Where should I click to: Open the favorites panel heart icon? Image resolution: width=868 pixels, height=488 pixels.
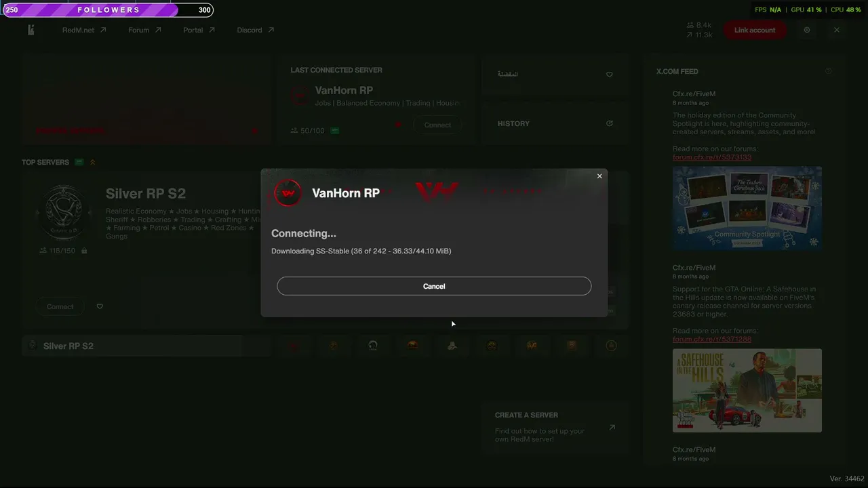[609, 75]
